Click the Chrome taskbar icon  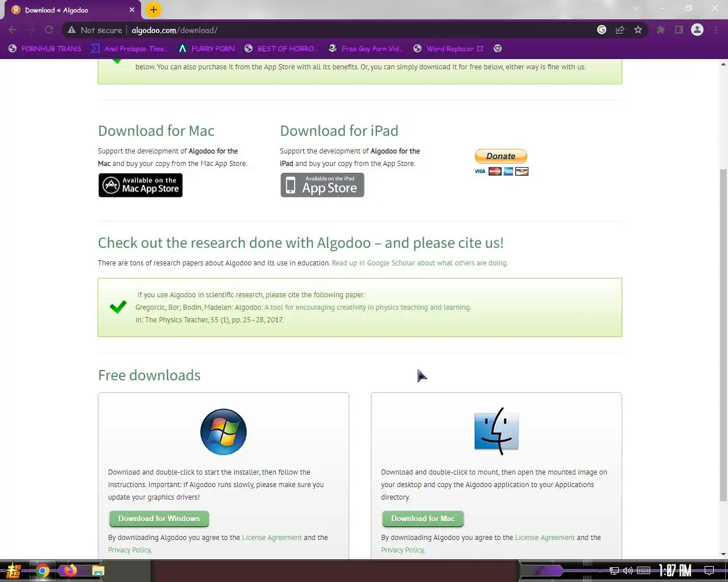pyautogui.click(x=43, y=571)
